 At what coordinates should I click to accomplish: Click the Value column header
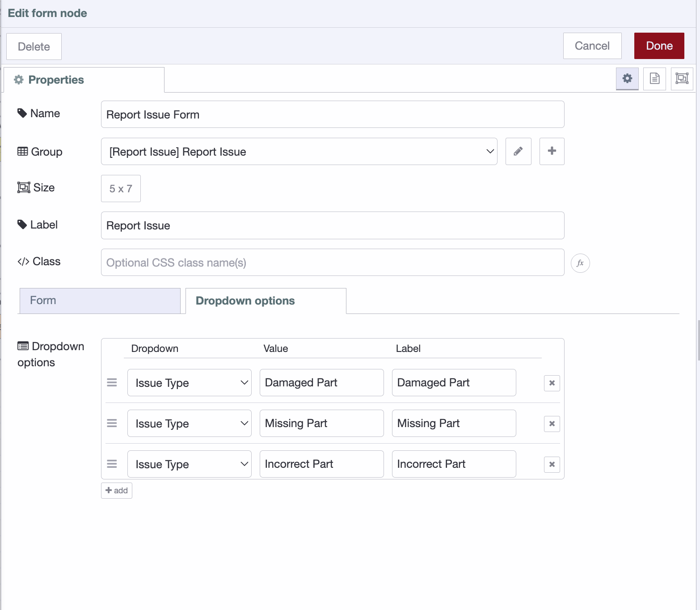(276, 348)
